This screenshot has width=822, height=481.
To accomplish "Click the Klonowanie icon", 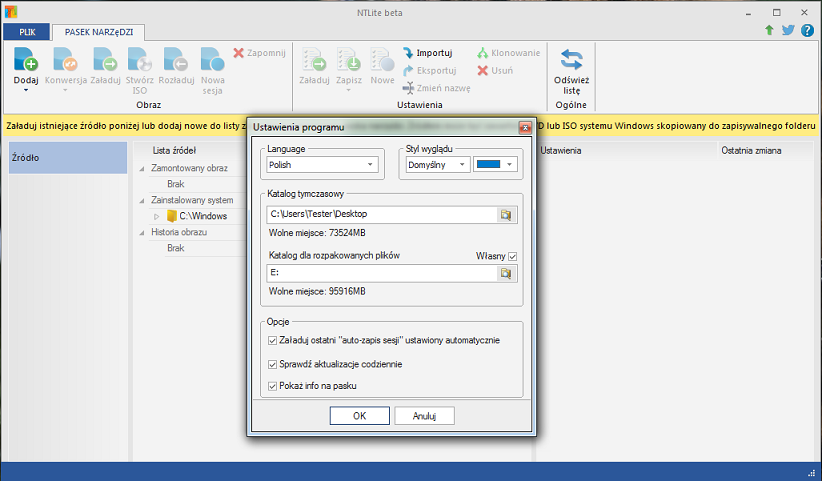I will (x=482, y=53).
